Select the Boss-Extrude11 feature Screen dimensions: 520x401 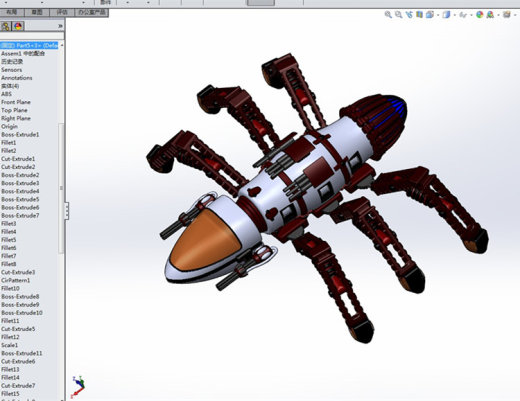pos(22,353)
